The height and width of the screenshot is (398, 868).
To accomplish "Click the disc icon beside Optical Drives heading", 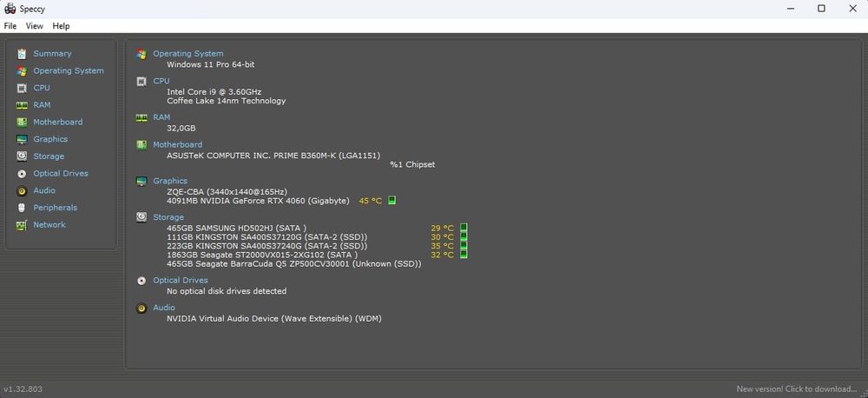I will [141, 281].
